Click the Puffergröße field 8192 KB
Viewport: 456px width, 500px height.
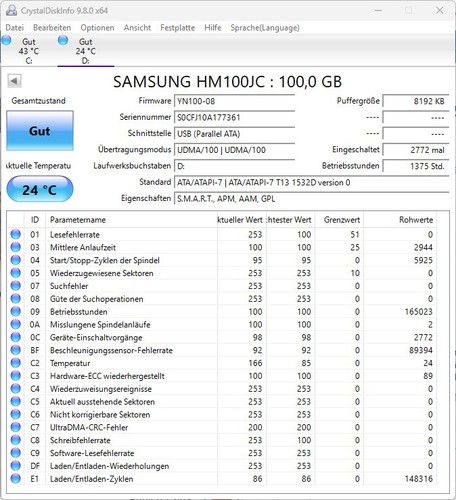coord(416,101)
